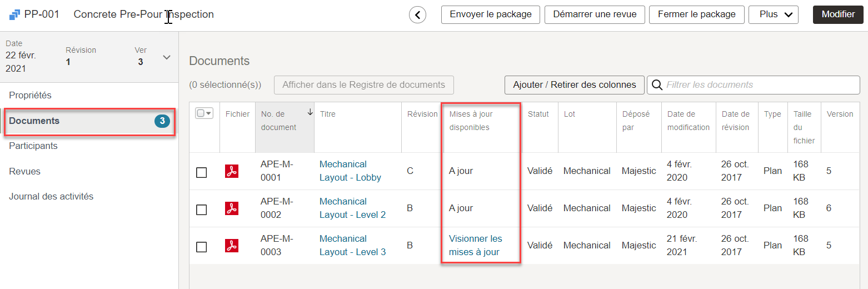The width and height of the screenshot is (868, 289).
Task: Sort by No. de document arrow
Action: (x=310, y=112)
